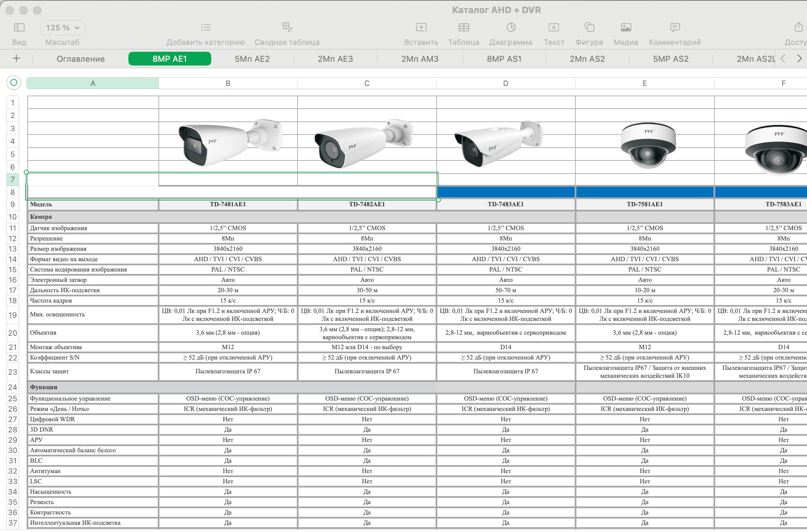Open the 2Мп AE3 sheet tab
The width and height of the screenshot is (807, 532).
tap(336, 59)
